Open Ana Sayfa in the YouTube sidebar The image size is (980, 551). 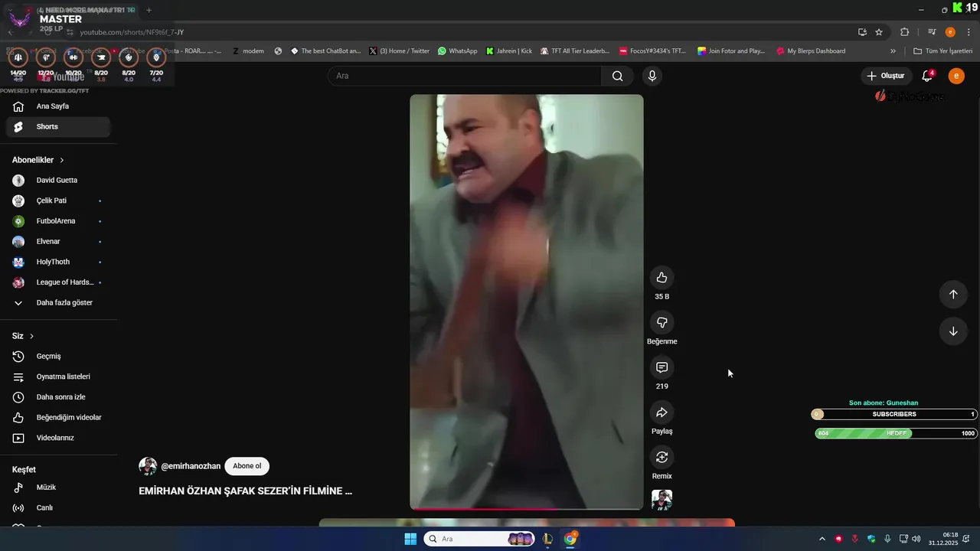(x=57, y=106)
